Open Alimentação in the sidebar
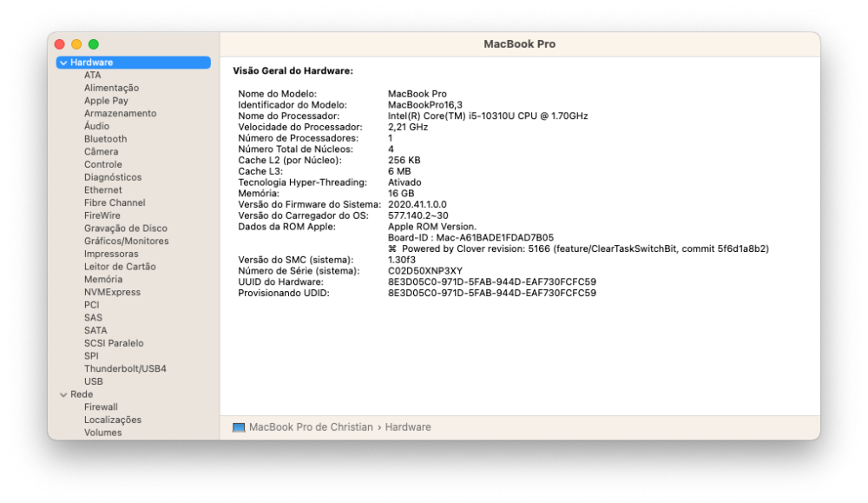 (111, 88)
